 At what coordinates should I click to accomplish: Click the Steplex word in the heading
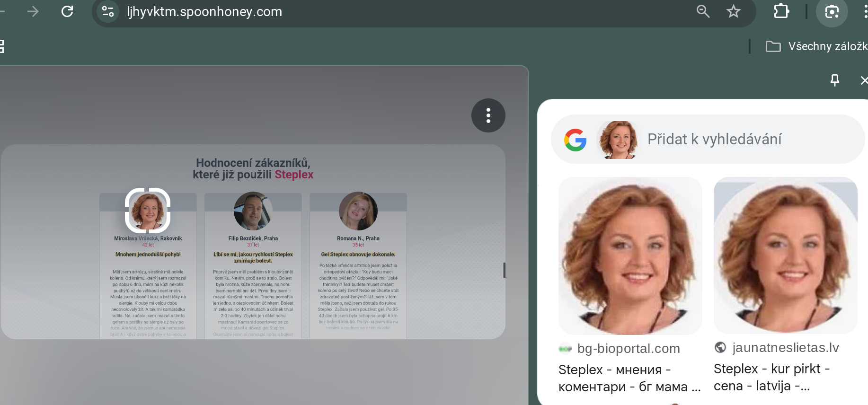tap(294, 175)
